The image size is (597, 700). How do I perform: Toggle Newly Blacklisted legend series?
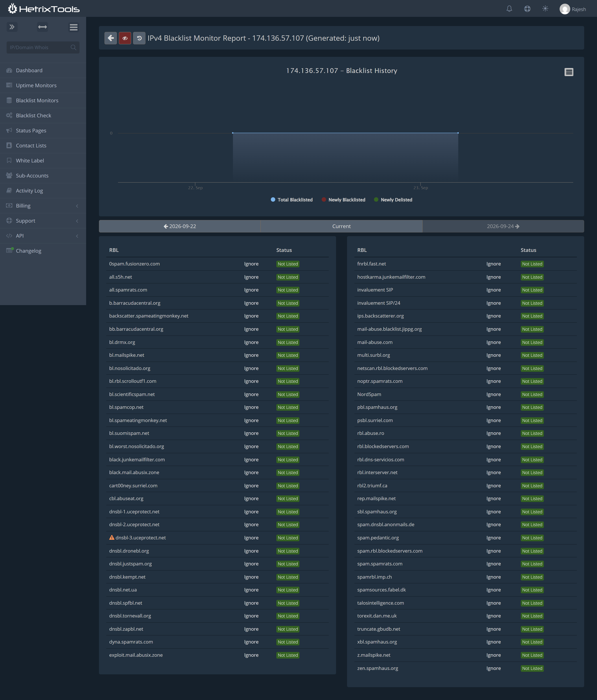[x=343, y=200]
